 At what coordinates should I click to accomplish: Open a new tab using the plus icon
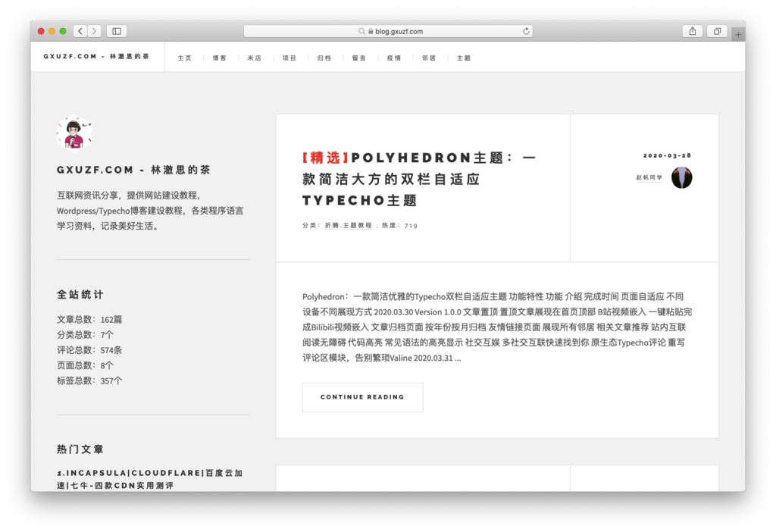pyautogui.click(x=737, y=33)
